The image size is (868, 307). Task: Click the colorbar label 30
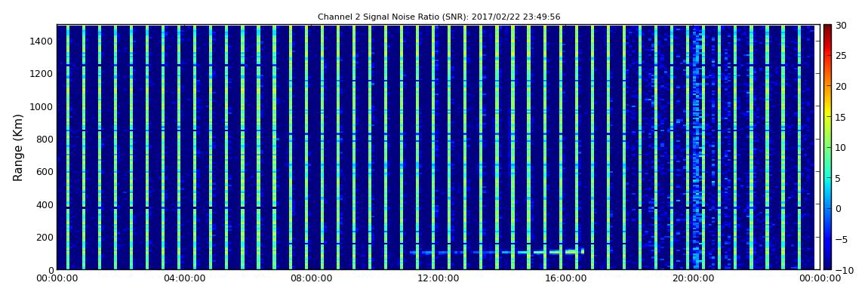(x=842, y=26)
